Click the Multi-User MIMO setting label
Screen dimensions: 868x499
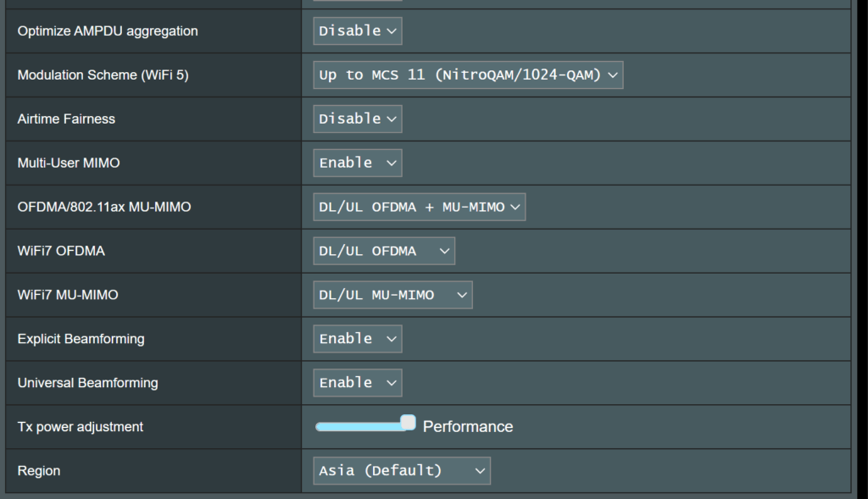click(x=69, y=164)
